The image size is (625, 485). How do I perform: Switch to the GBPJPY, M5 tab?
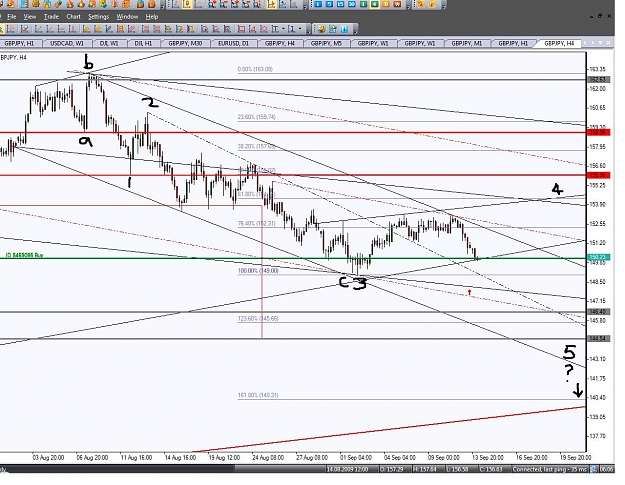[x=326, y=43]
